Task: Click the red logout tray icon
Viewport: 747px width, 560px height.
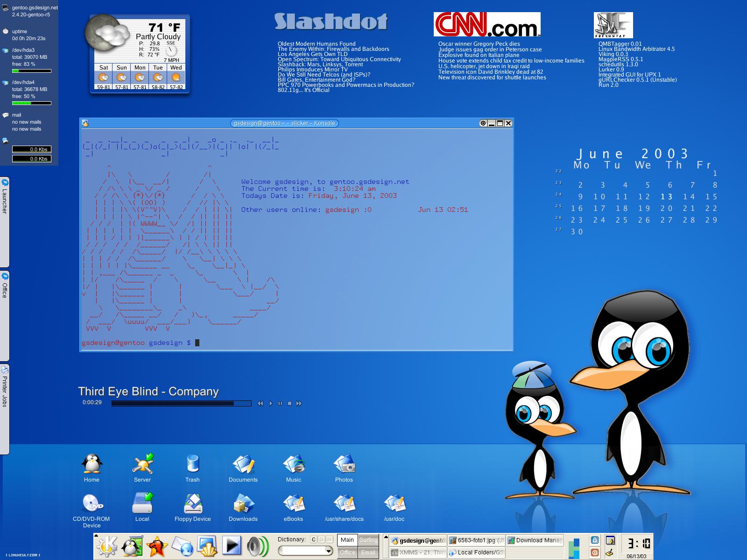Action: pos(595,553)
